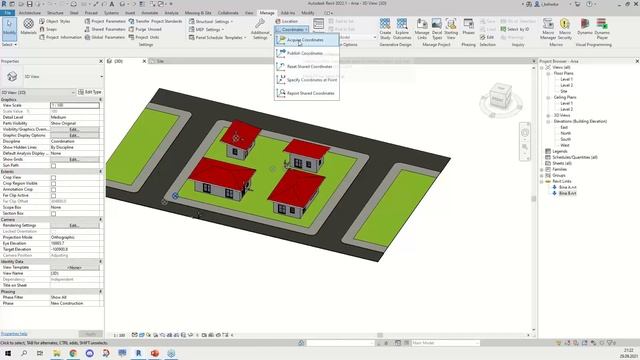
Task: Toggle the Crop Region Visible checkbox
Action: [x=53, y=184]
